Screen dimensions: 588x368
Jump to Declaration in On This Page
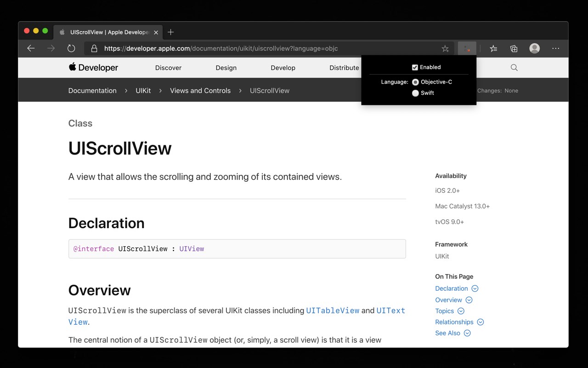coord(452,288)
